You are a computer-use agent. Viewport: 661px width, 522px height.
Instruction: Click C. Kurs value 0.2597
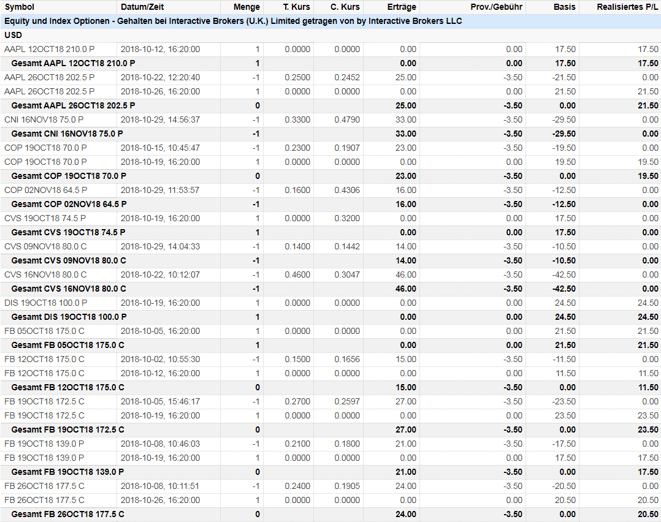[x=347, y=402]
